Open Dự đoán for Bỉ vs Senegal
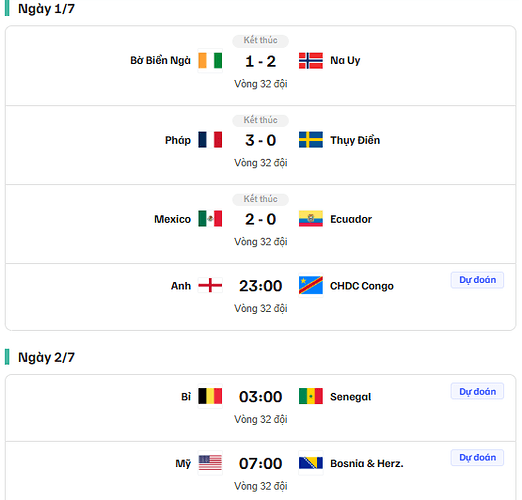 pyautogui.click(x=477, y=391)
